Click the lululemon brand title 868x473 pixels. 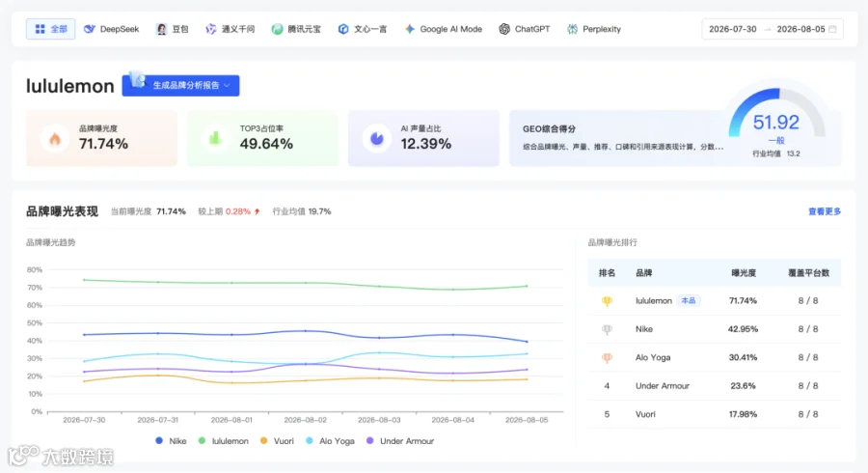(69, 86)
